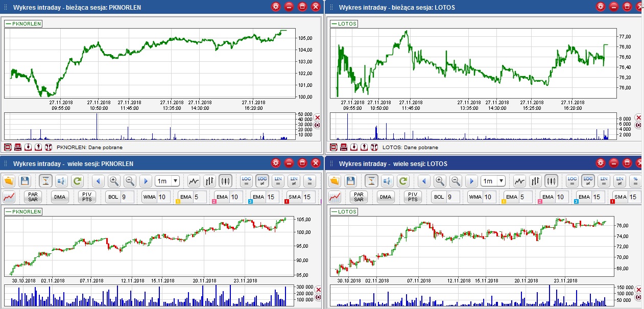Switch PKNORLEN chart to line chart type
Image resolution: width=644 pixels, height=309 pixels.
(x=194, y=181)
